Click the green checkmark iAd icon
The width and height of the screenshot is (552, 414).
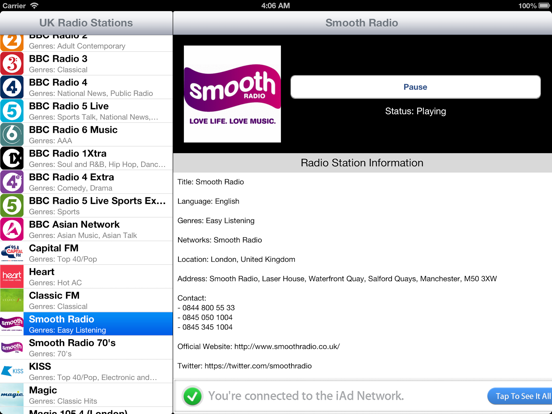pos(192,396)
